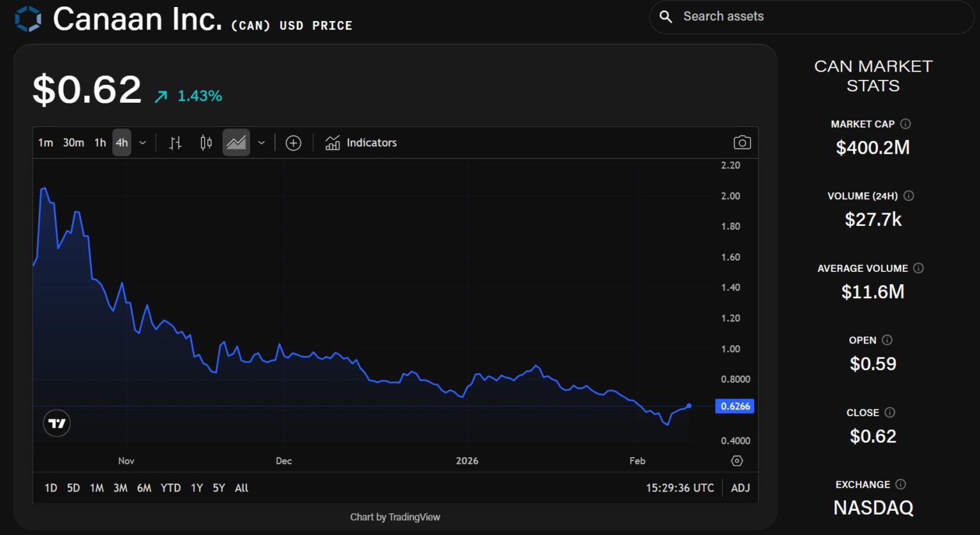980x535 pixels.
Task: Select the area chart style icon
Action: point(236,143)
